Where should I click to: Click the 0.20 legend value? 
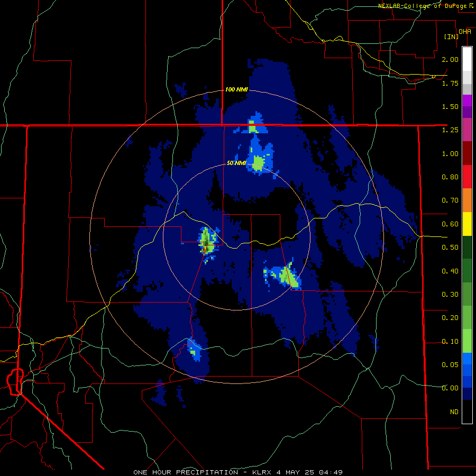tap(450, 318)
